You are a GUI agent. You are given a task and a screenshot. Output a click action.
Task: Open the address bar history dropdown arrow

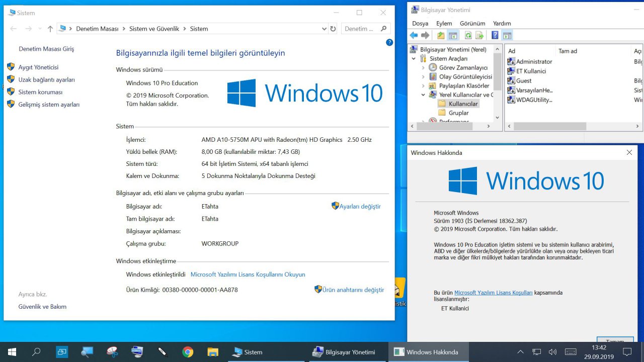click(x=324, y=29)
